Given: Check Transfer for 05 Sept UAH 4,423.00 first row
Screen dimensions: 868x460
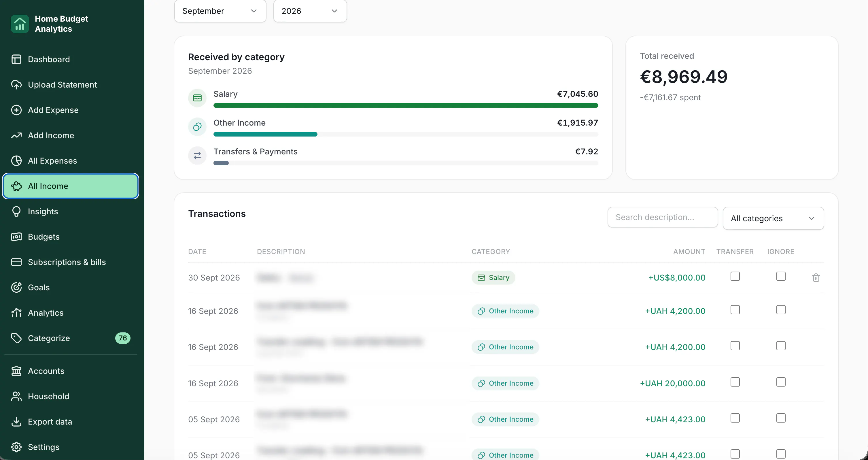Looking at the screenshot, I should pos(735,418).
